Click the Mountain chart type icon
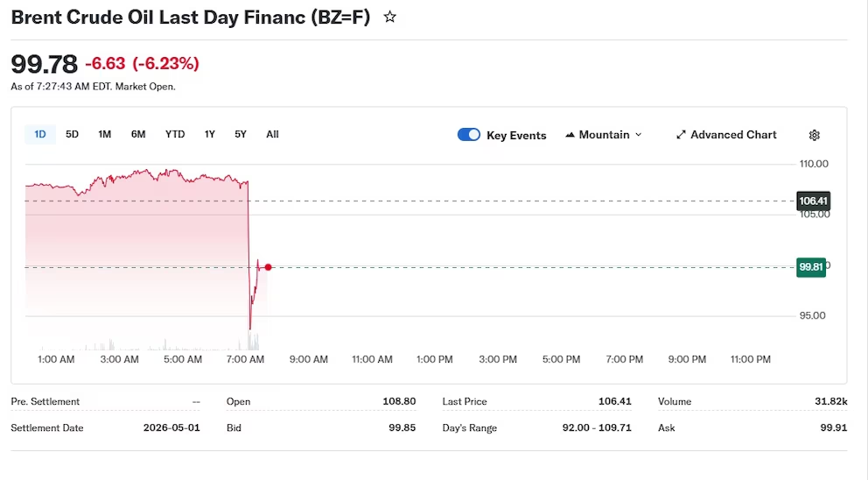Viewport: 868px width, 480px height. click(x=570, y=135)
